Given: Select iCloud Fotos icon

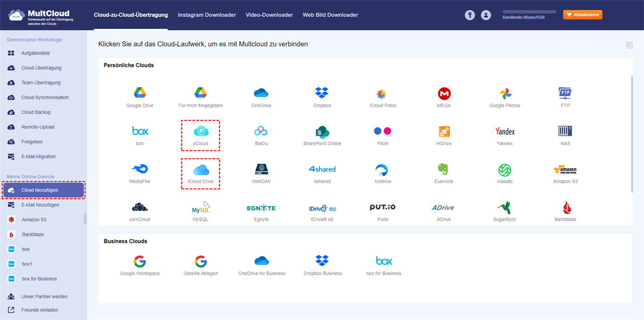Looking at the screenshot, I should pyautogui.click(x=382, y=93).
